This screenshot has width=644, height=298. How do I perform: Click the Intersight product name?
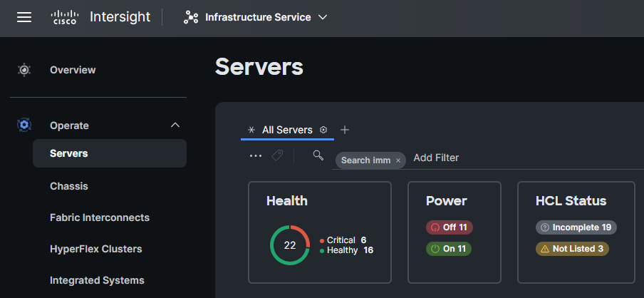120,17
